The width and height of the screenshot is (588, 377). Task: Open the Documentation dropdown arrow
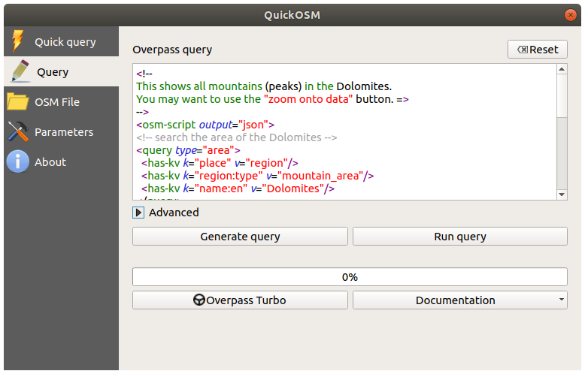pyautogui.click(x=562, y=300)
